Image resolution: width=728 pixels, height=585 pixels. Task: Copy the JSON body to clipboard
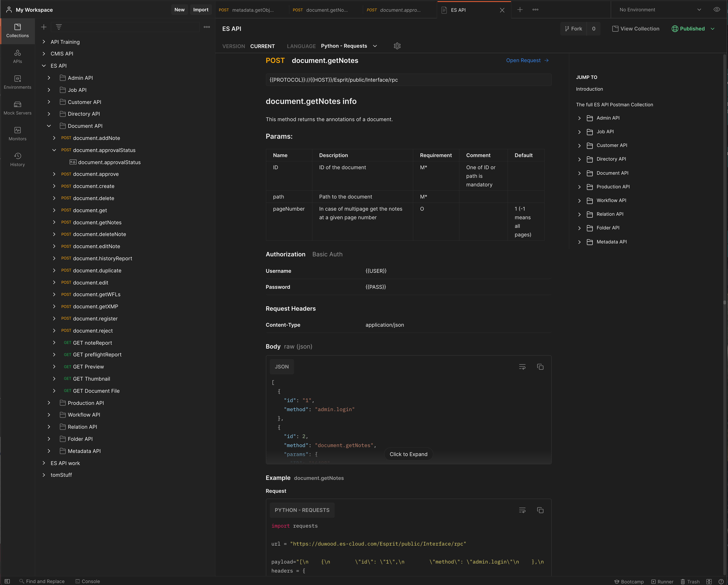(540, 367)
